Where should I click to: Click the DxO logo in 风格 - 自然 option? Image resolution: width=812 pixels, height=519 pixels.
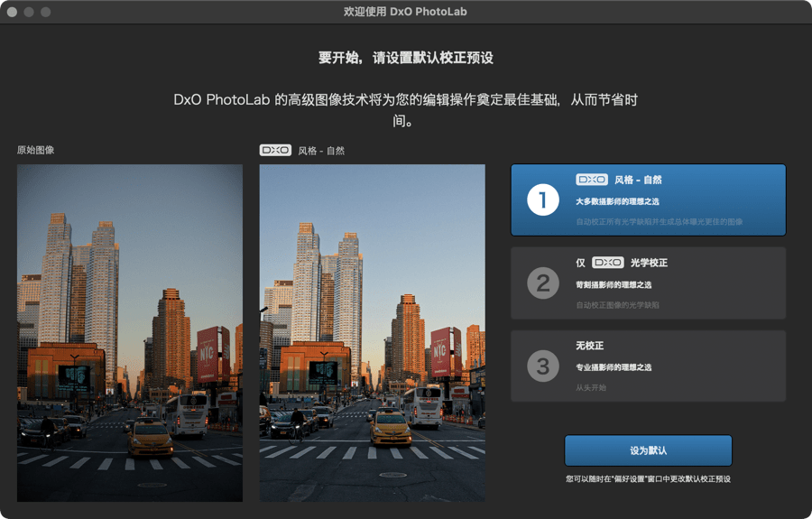[x=591, y=180]
